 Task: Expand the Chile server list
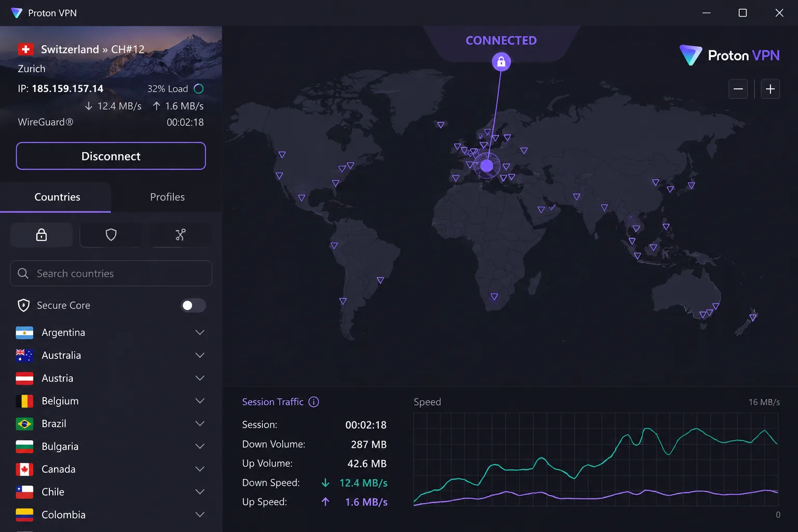click(x=200, y=492)
